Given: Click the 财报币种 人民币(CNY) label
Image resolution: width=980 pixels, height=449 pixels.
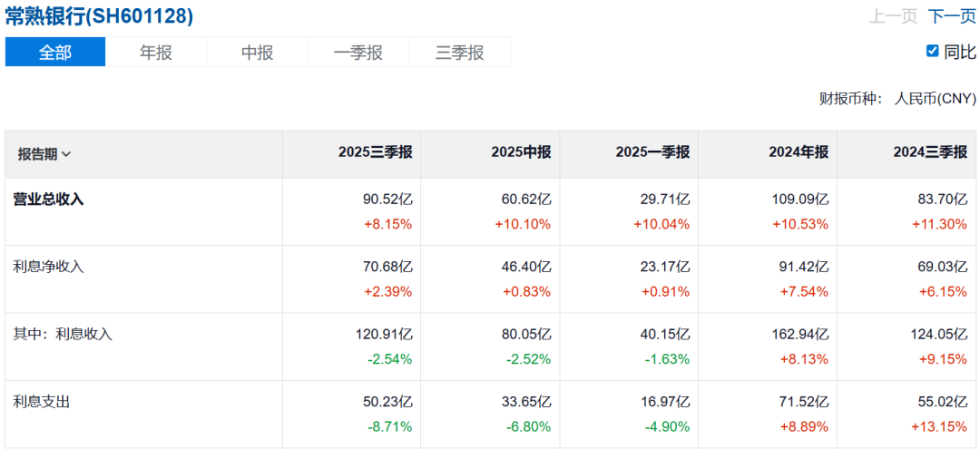Looking at the screenshot, I should pos(897,98).
